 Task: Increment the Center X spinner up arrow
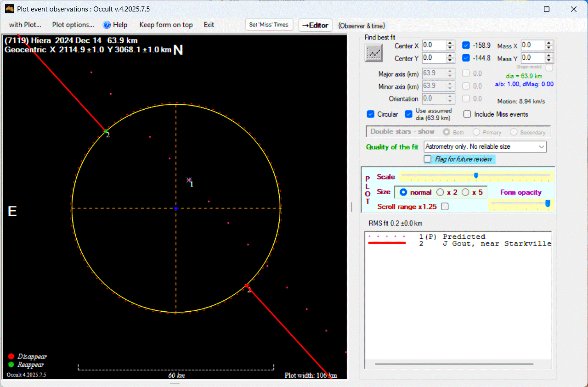point(450,43)
